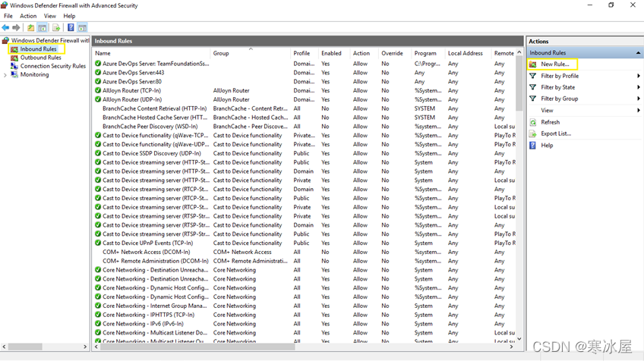Collapse the Inbound Rules actions section
This screenshot has height=361, width=644.
coord(638,53)
